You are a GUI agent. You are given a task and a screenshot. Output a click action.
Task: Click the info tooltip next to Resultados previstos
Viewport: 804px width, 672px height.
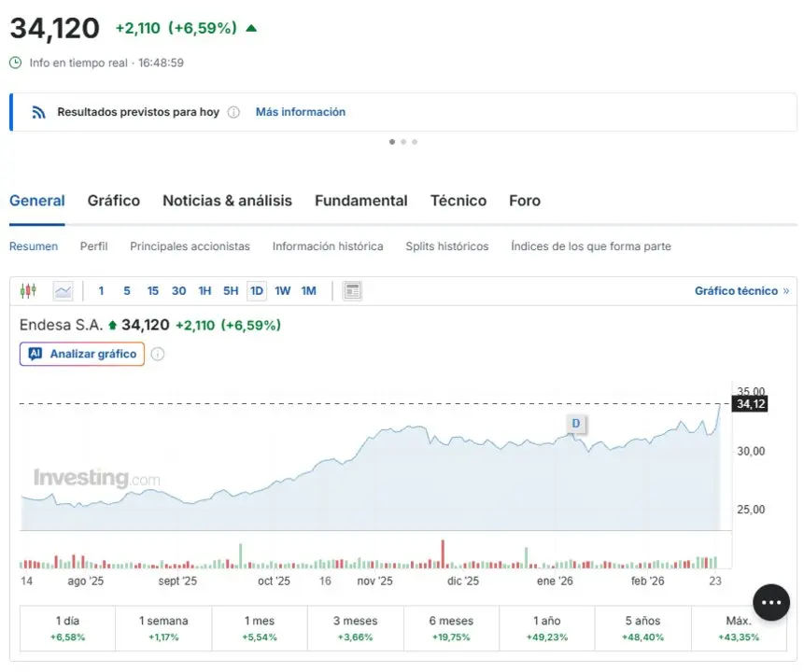(x=233, y=111)
